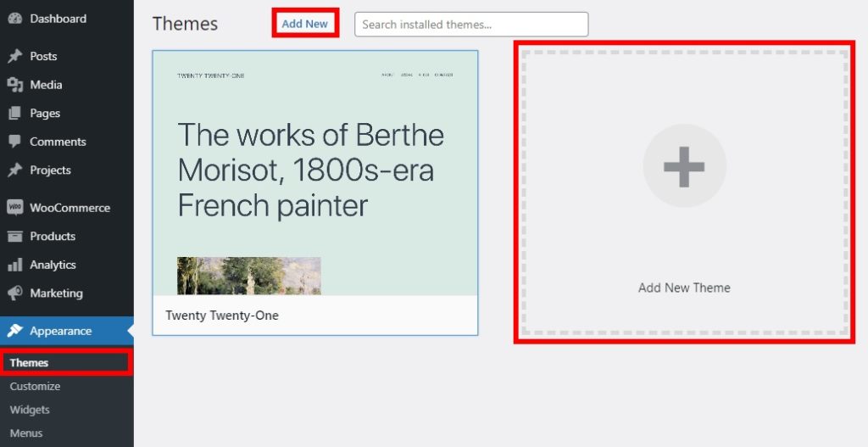Focus the Search installed themes field
868x447 pixels.
coord(471,25)
